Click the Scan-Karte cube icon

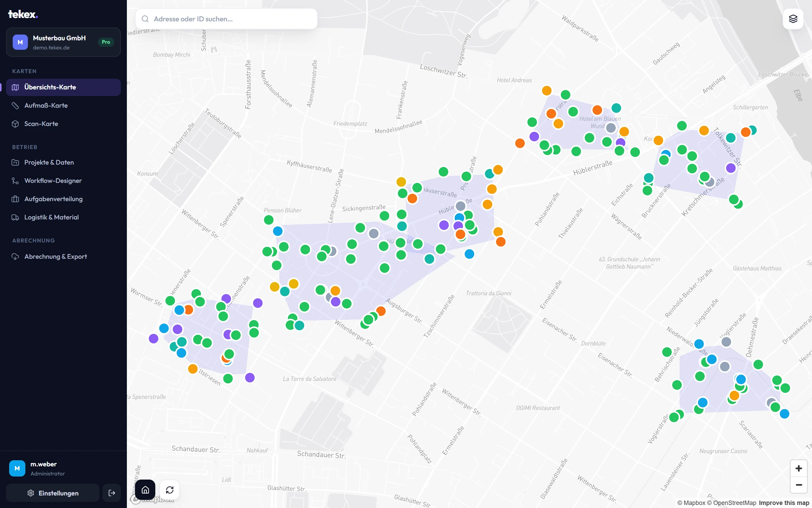click(x=15, y=124)
